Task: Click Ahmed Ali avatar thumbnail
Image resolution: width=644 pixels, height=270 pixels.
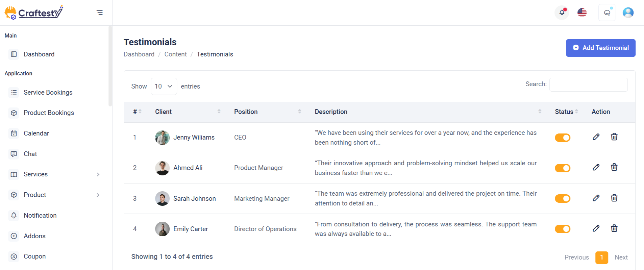Action: (163, 168)
